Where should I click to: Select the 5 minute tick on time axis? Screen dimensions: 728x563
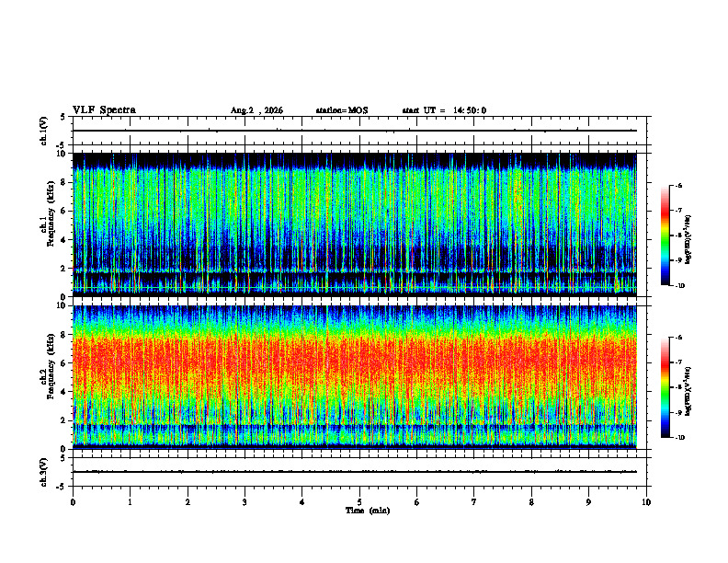point(359,502)
